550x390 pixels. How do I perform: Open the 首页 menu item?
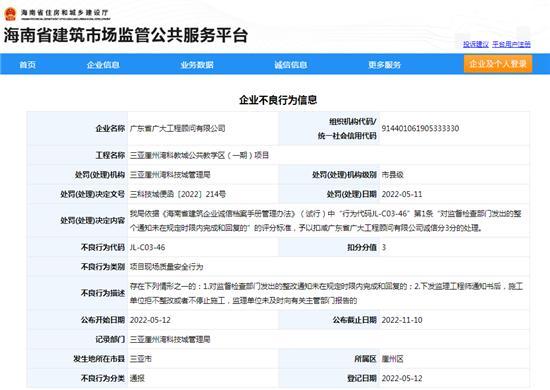(x=28, y=65)
